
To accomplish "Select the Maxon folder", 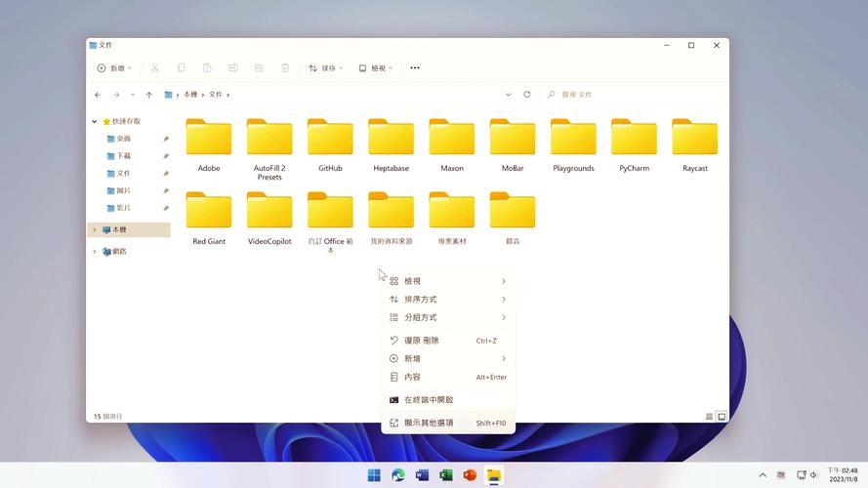I will pyautogui.click(x=452, y=145).
